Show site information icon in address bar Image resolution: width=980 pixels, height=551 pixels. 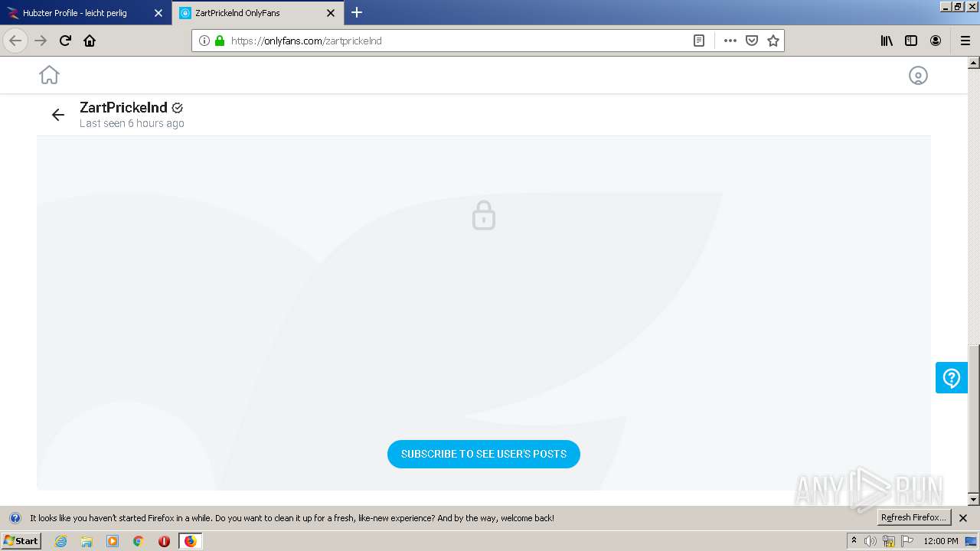click(204, 41)
